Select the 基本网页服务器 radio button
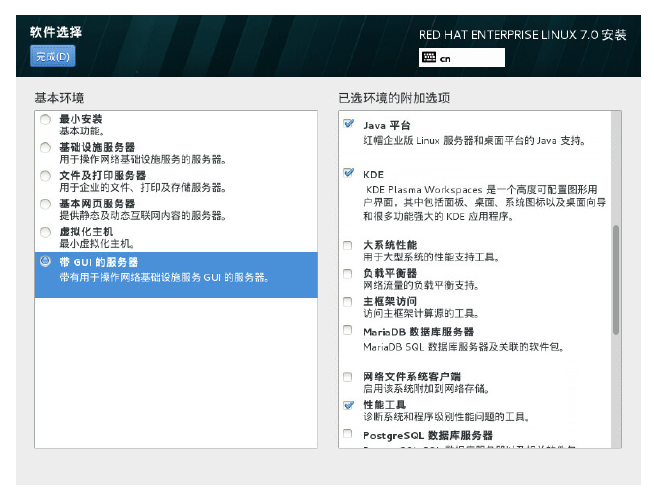Screen dimensions: 654x493 pyautogui.click(x=45, y=204)
